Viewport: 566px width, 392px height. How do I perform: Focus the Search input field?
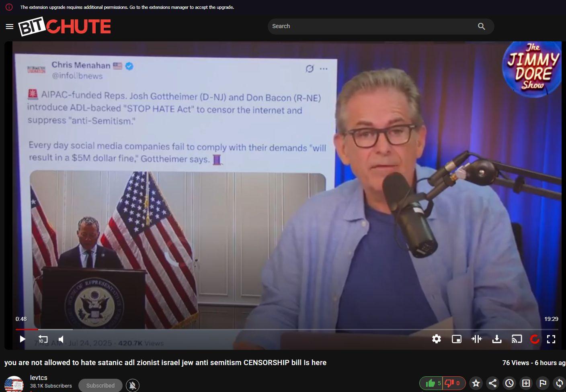tap(372, 26)
